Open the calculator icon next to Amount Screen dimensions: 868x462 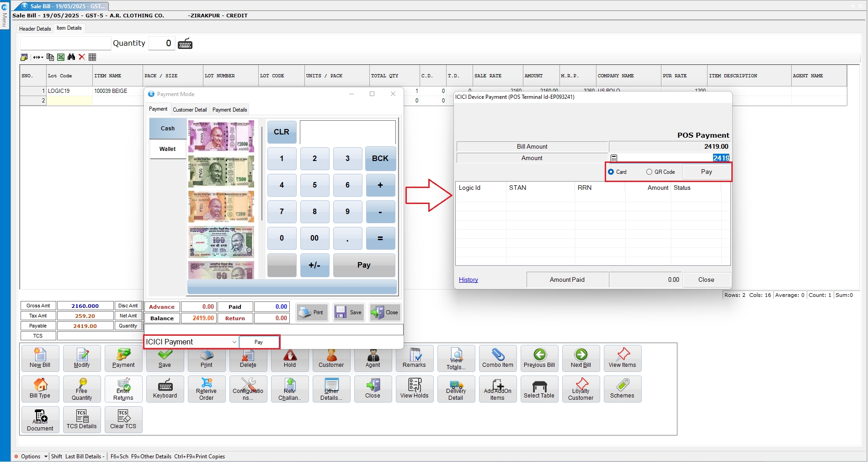614,158
